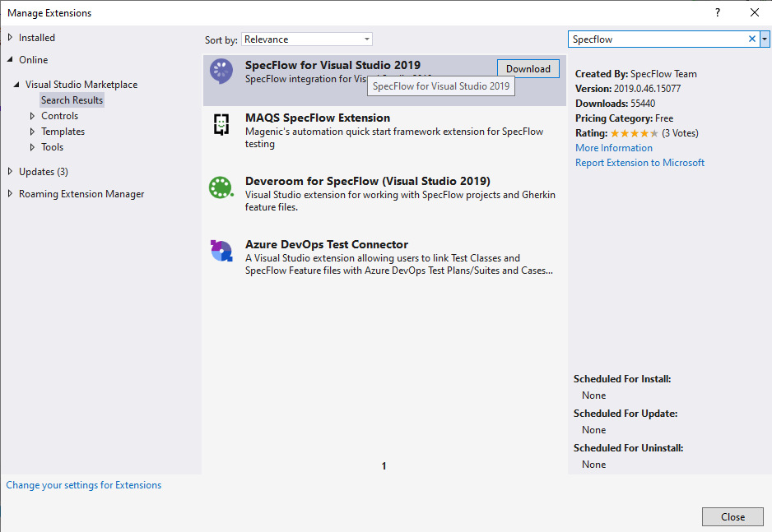Select the SpecFlow for Visual Studio 2019 title
The height and width of the screenshot is (532, 772).
(x=333, y=65)
